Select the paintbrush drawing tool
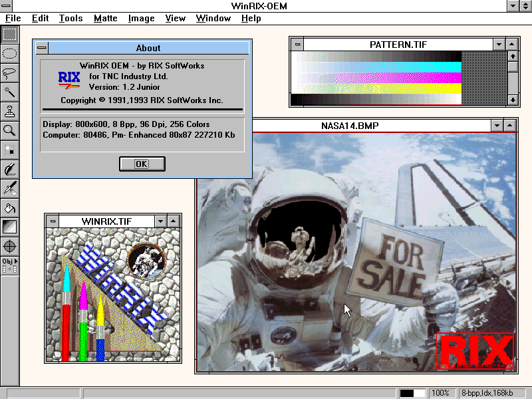This screenshot has width=532, height=399. 9,170
